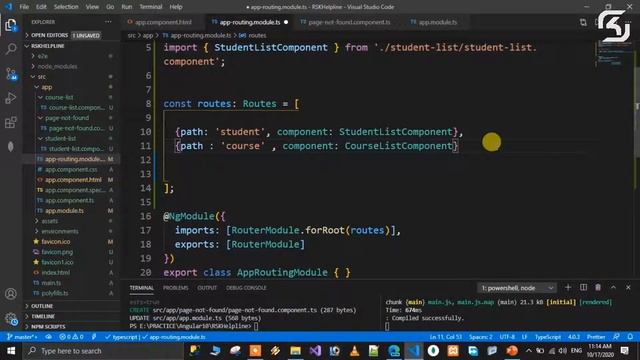Click the TypeScript language mode status button
640x360 pixels.
tap(548, 337)
